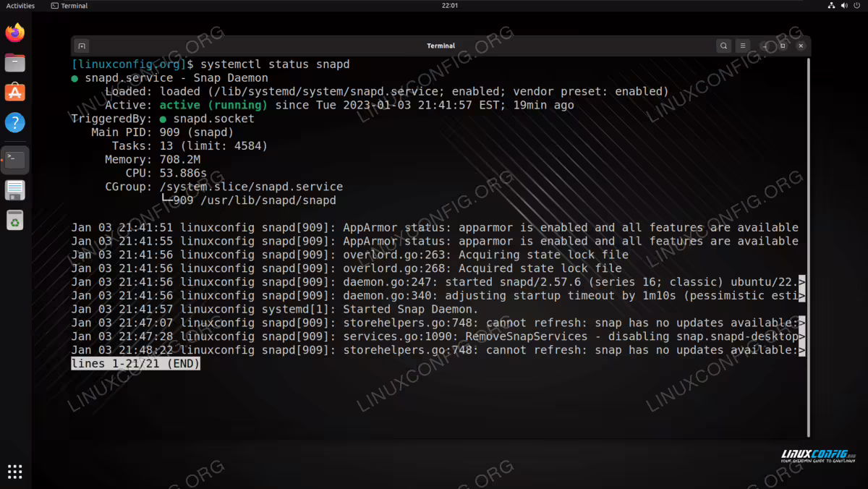Screen dimensions: 868x489
Task: Click the 'daemon.go:340' log line
Action: 438,296
